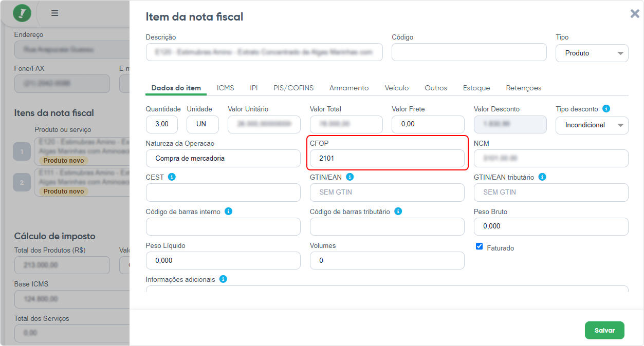644x346 pixels.
Task: Open Tipo desconto dropdown showing Incondicional
Action: 592,125
